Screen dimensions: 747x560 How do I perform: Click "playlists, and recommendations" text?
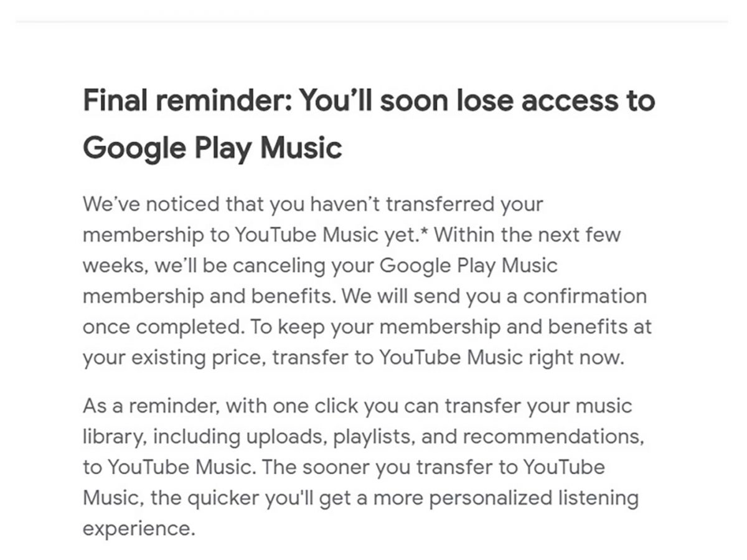pos(486,437)
